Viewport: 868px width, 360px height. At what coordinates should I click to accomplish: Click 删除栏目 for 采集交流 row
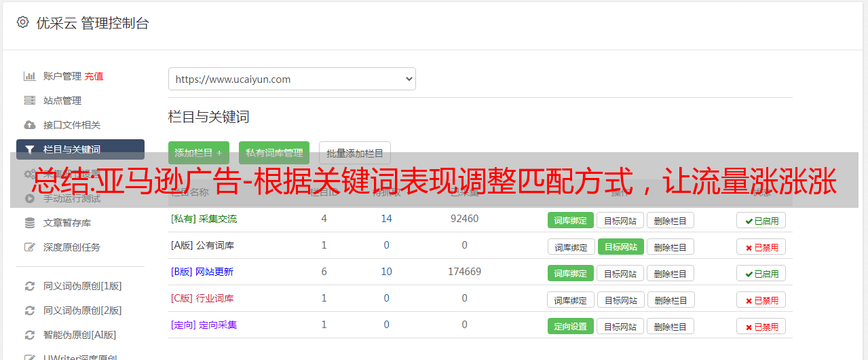[x=670, y=220]
